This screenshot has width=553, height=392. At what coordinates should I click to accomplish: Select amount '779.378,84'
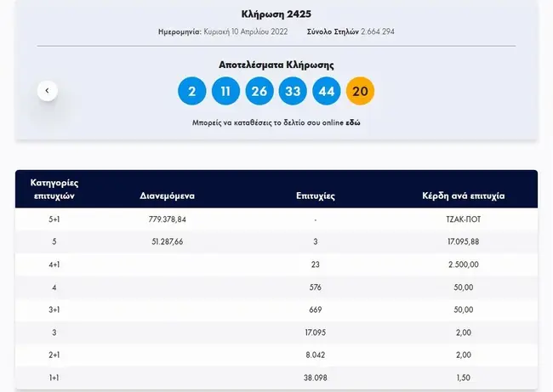(167, 219)
